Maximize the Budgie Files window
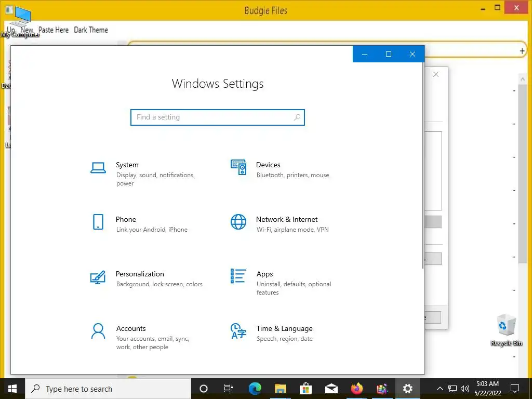532x399 pixels. tap(497, 8)
